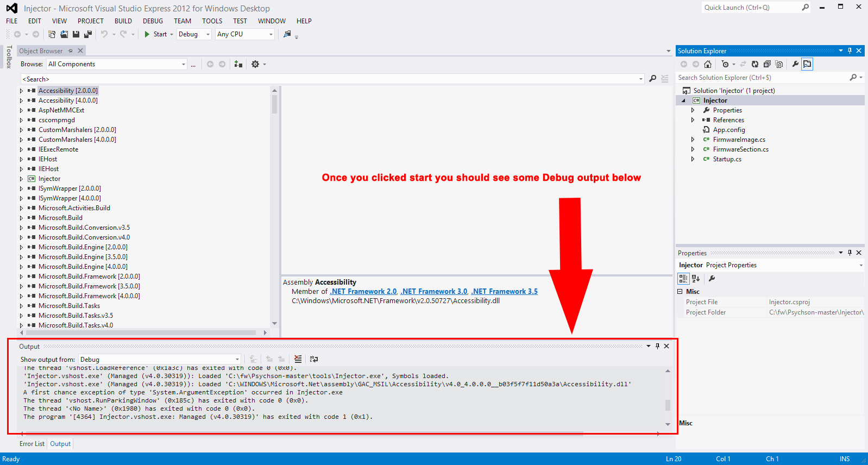Open the .NET Framework 2.0 link
Viewport: 868px width, 465px height.
click(363, 292)
